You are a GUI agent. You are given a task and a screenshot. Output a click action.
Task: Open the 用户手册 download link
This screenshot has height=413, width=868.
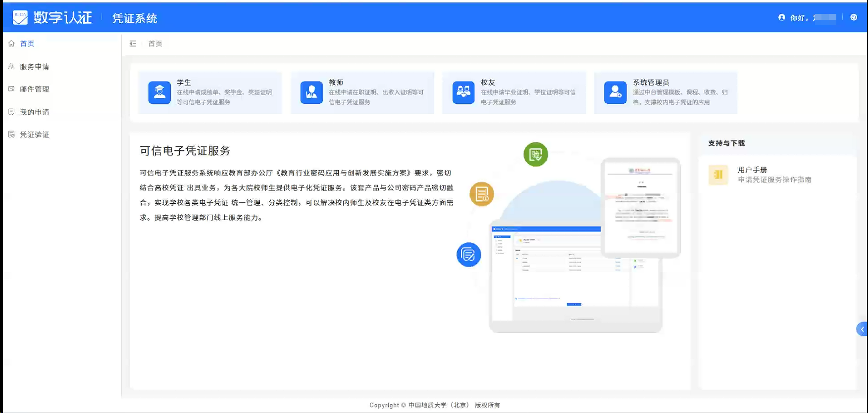[752, 170]
